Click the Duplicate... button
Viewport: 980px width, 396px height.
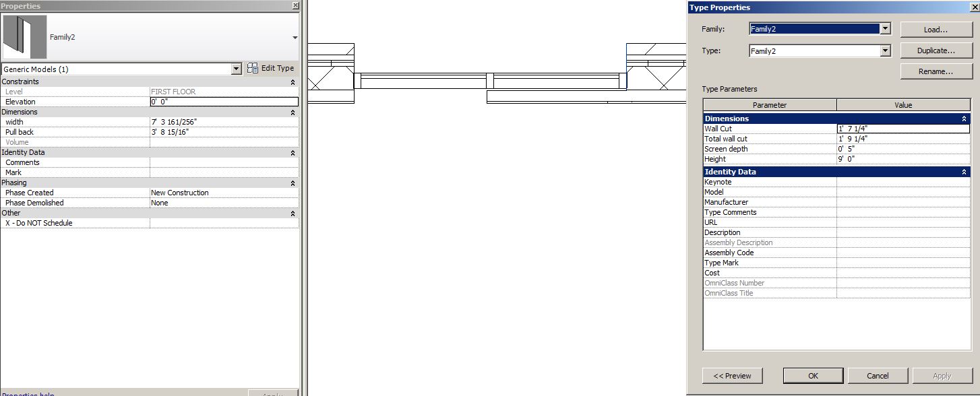pos(936,51)
